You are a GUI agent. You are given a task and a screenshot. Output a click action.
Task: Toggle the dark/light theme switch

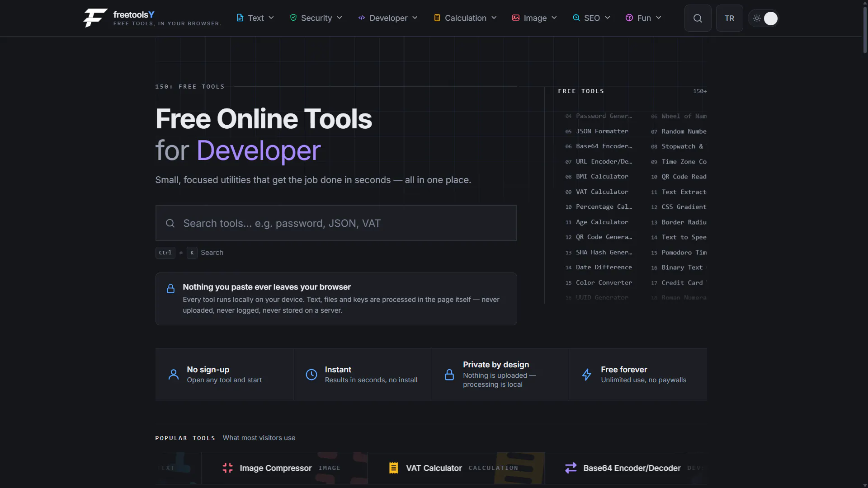tap(764, 18)
